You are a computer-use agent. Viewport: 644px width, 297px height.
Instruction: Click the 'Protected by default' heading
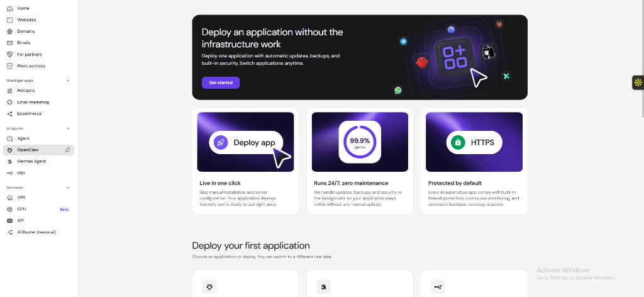pyautogui.click(x=455, y=183)
